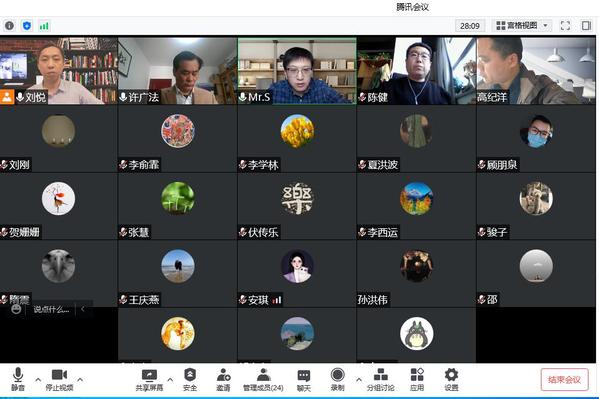
Task: Open the 设置 gear icon
Action: pyautogui.click(x=451, y=380)
